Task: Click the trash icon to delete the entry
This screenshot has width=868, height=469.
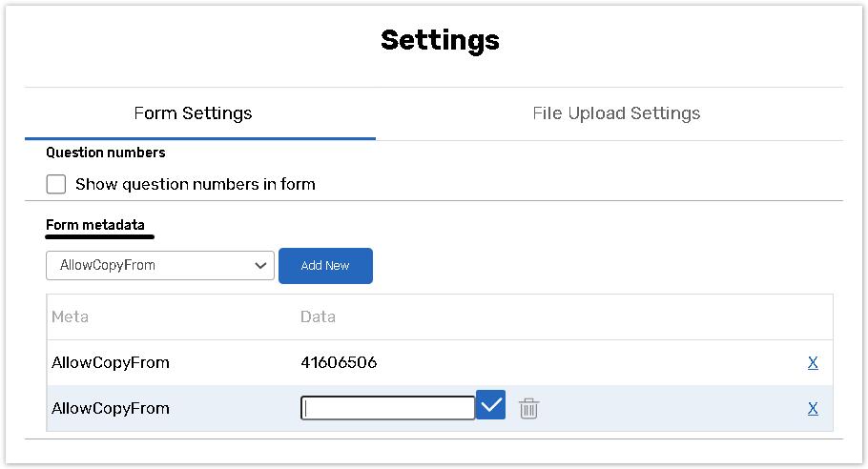Action: [x=528, y=409]
